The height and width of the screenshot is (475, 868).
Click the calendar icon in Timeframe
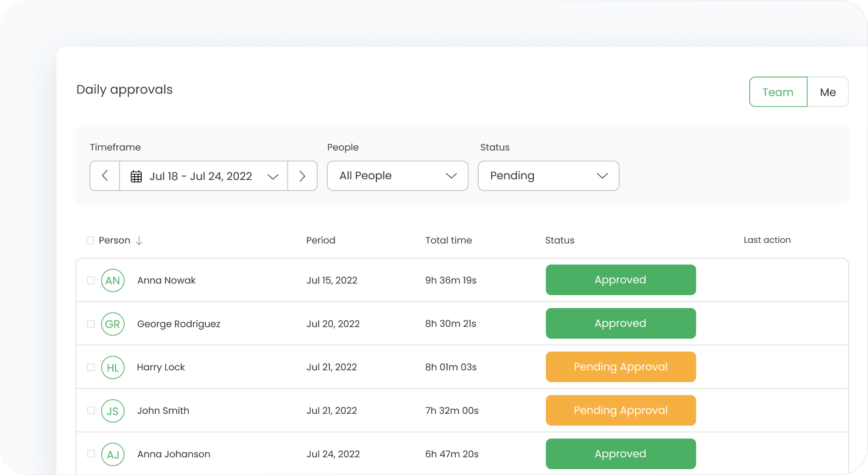tap(136, 176)
